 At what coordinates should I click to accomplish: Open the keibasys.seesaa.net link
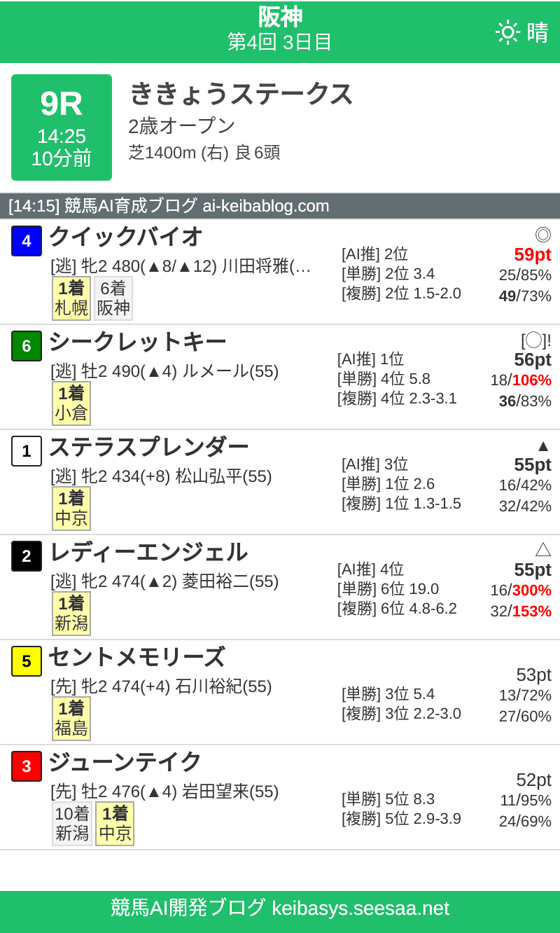[280, 908]
